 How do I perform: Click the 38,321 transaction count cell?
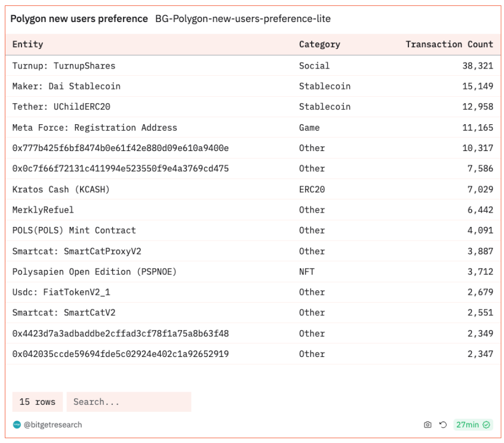(477, 66)
